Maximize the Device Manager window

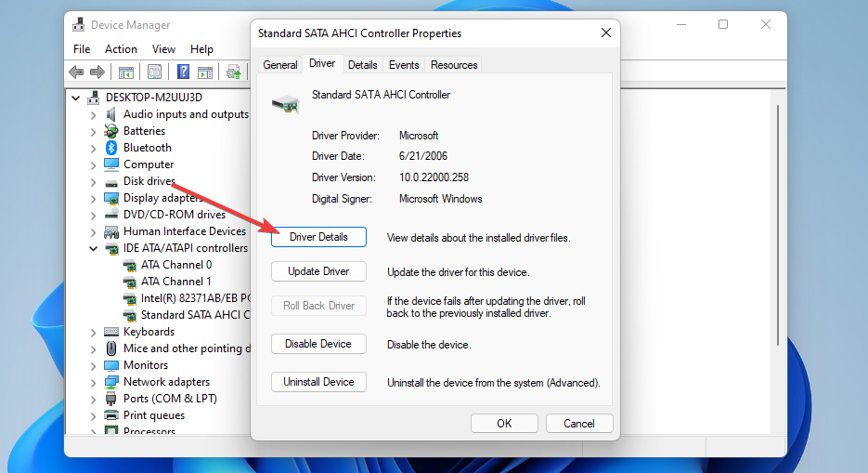pyautogui.click(x=723, y=24)
